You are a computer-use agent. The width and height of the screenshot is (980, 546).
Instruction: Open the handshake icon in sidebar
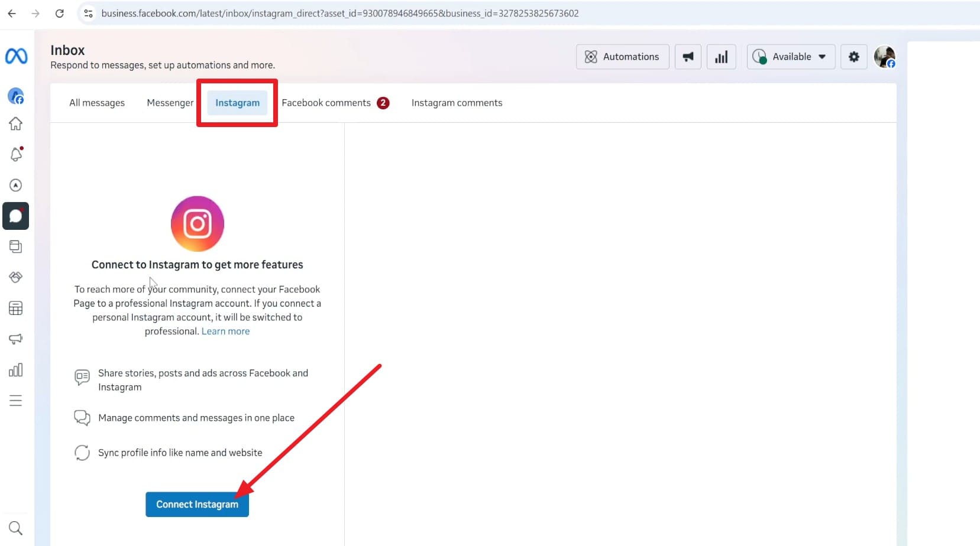point(16,277)
